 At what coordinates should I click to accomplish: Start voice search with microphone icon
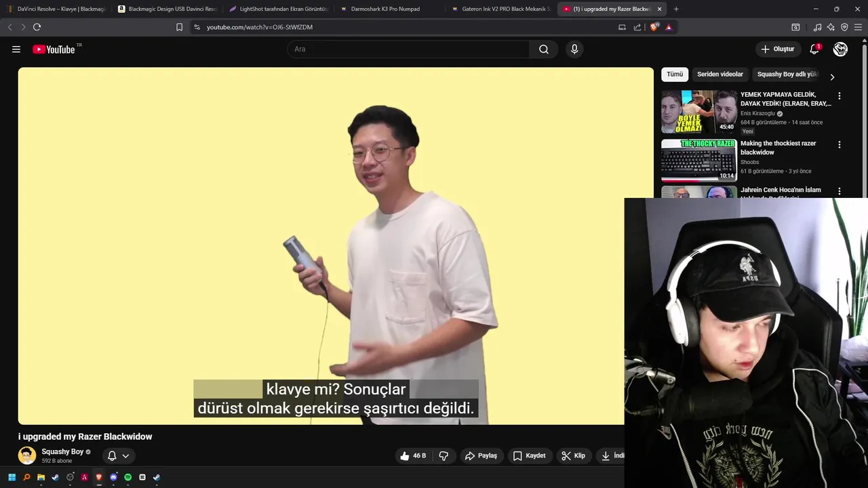[x=574, y=49]
